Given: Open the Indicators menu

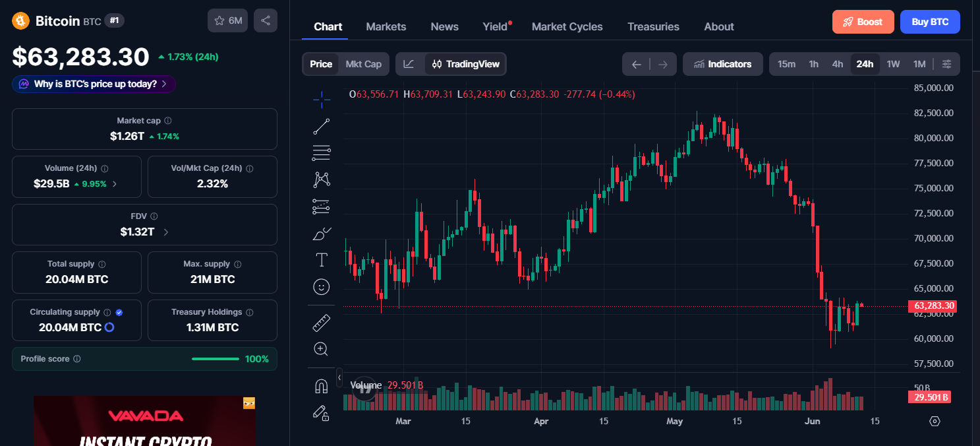Looking at the screenshot, I should coord(723,64).
